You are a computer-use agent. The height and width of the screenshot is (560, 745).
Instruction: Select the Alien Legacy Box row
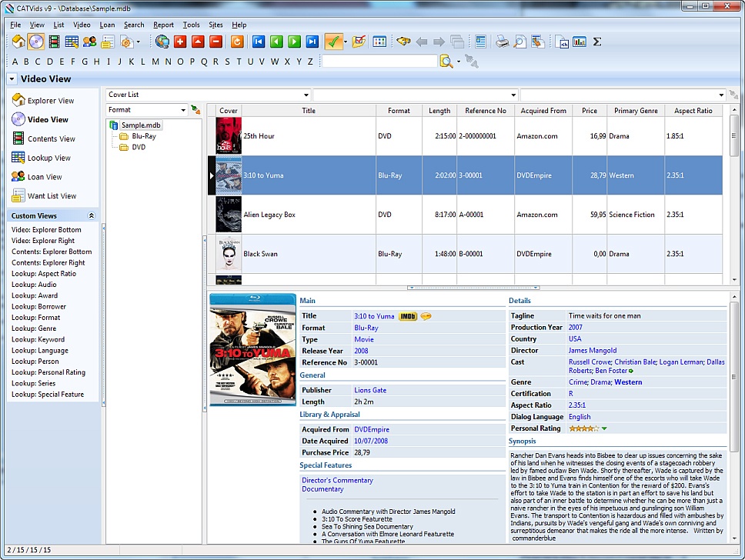(465, 215)
